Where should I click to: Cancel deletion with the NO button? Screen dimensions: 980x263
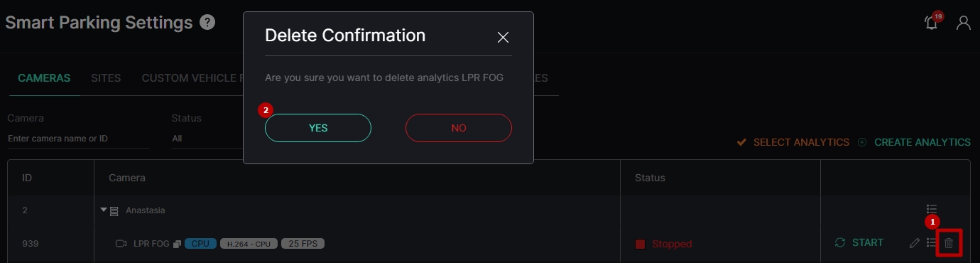(459, 128)
